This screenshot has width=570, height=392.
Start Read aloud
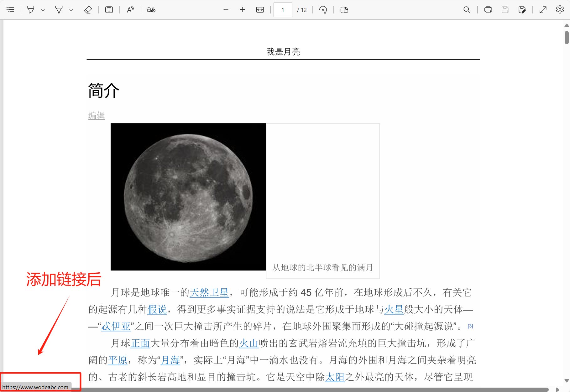[130, 10]
